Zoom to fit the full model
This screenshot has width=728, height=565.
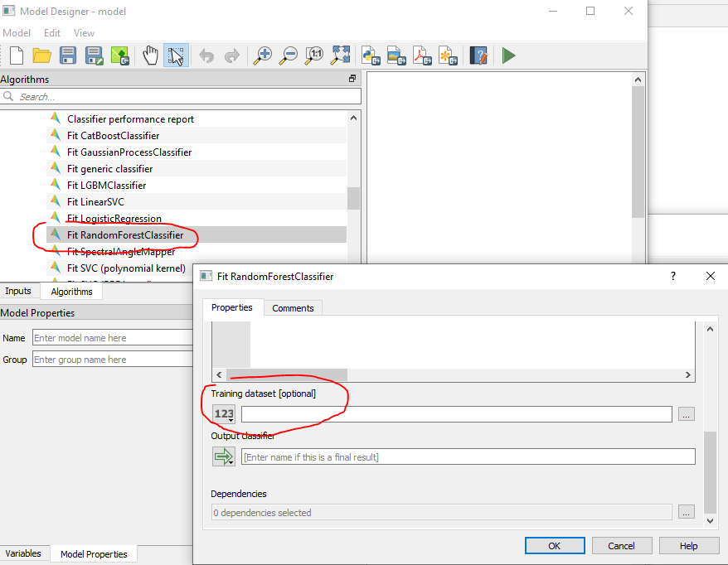pyautogui.click(x=340, y=56)
